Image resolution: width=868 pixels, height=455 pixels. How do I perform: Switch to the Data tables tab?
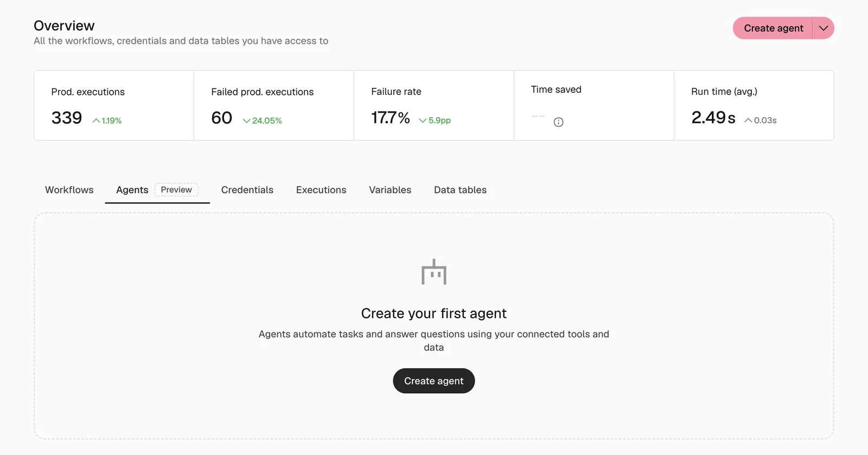[x=460, y=190]
